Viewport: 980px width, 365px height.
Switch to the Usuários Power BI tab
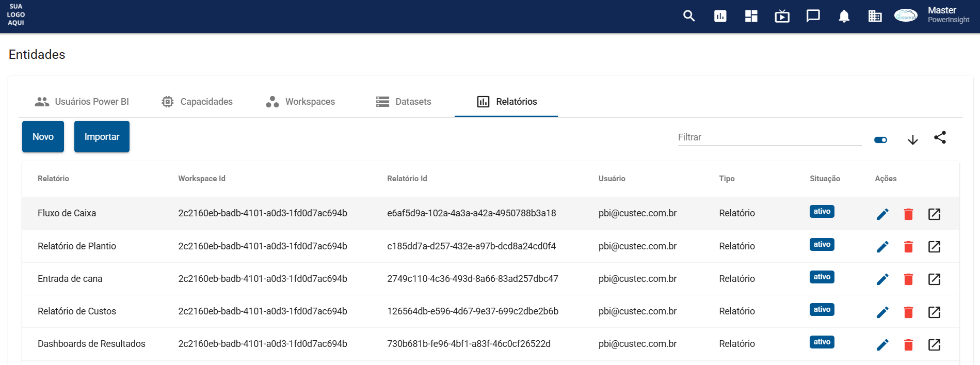82,102
